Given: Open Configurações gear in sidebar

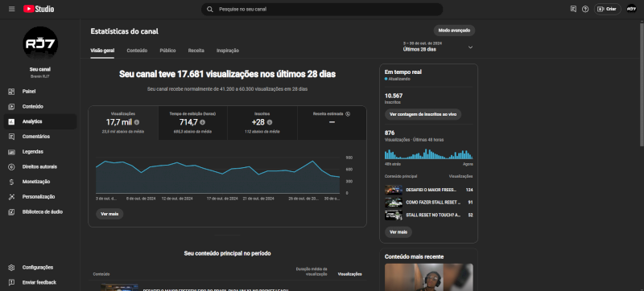Looking at the screenshot, I should [x=40, y=267].
